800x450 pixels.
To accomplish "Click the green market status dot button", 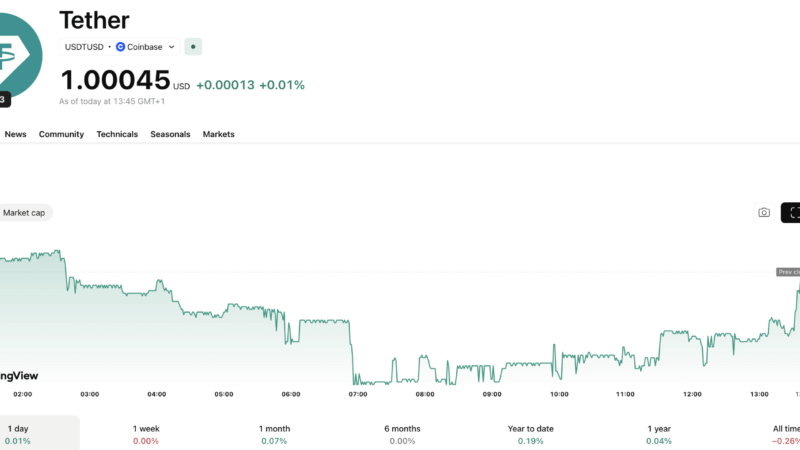I will (x=193, y=46).
